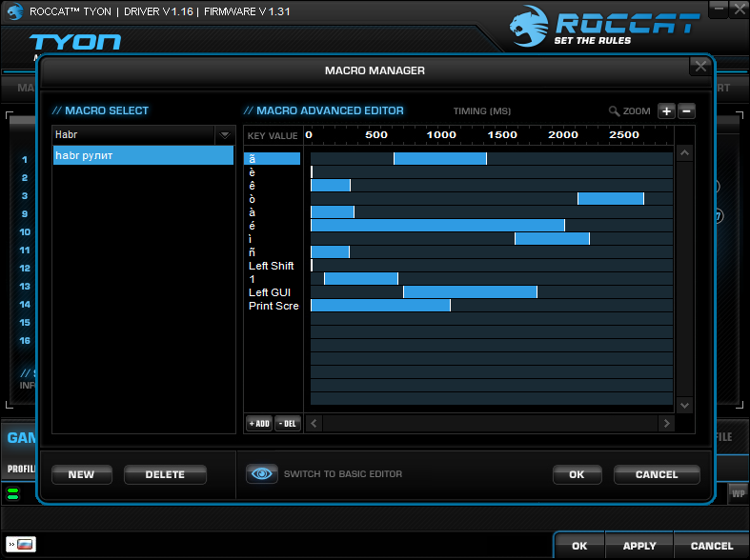The width and height of the screenshot is (750, 560).
Task: Click the Left GUI timing bar
Action: click(x=470, y=292)
